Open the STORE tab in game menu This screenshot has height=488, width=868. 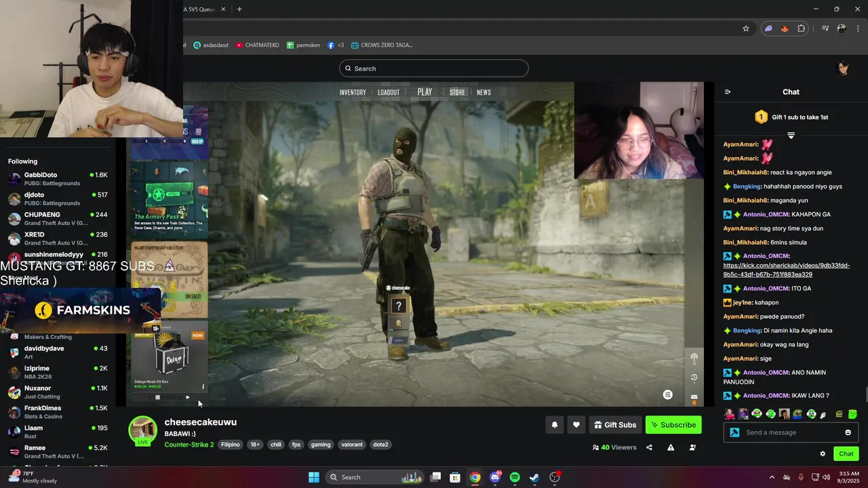[457, 92]
